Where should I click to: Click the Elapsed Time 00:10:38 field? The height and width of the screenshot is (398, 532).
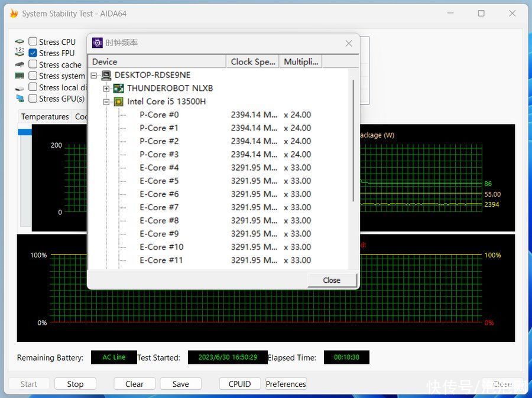(x=346, y=357)
